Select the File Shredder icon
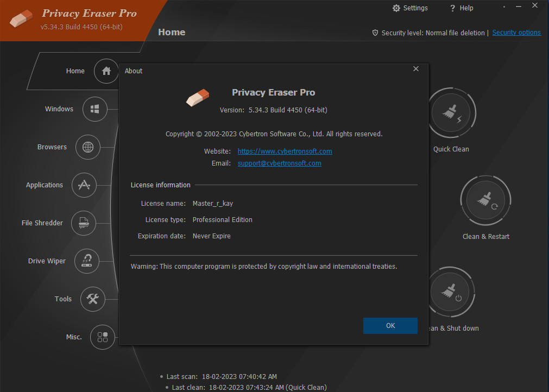 coord(84,223)
